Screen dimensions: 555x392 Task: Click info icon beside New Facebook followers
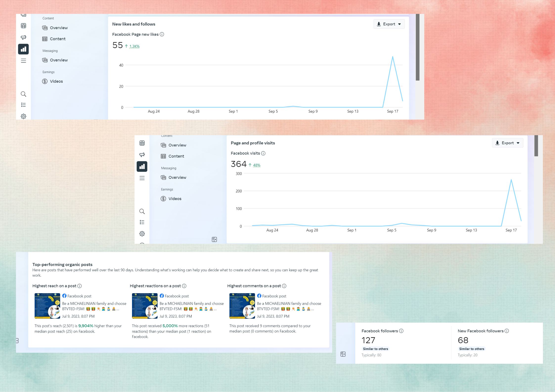pos(507,331)
